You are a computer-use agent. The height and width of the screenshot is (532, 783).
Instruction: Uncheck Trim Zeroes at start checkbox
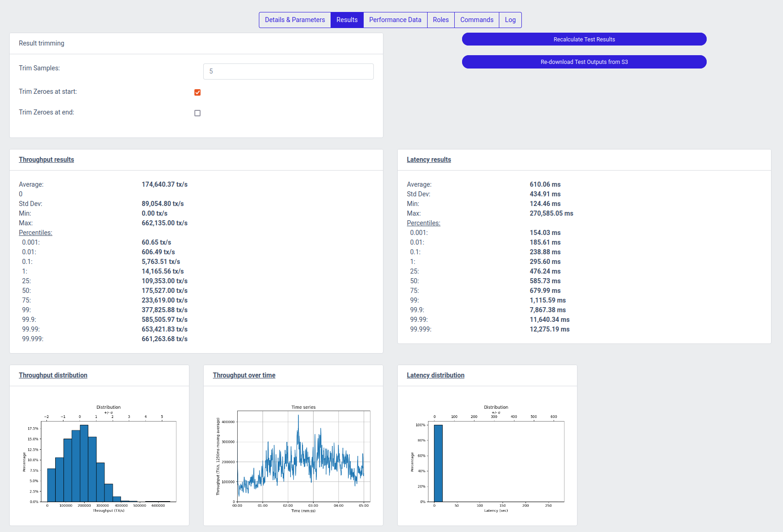click(x=197, y=92)
